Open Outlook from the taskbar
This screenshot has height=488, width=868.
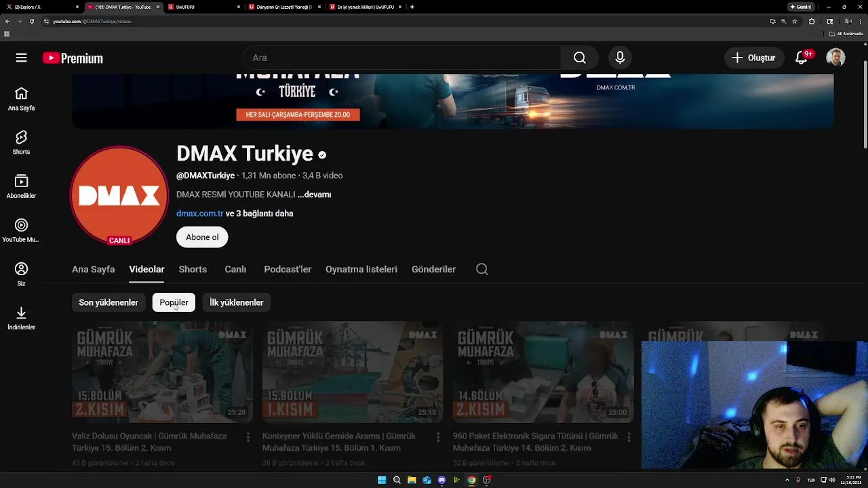(427, 480)
